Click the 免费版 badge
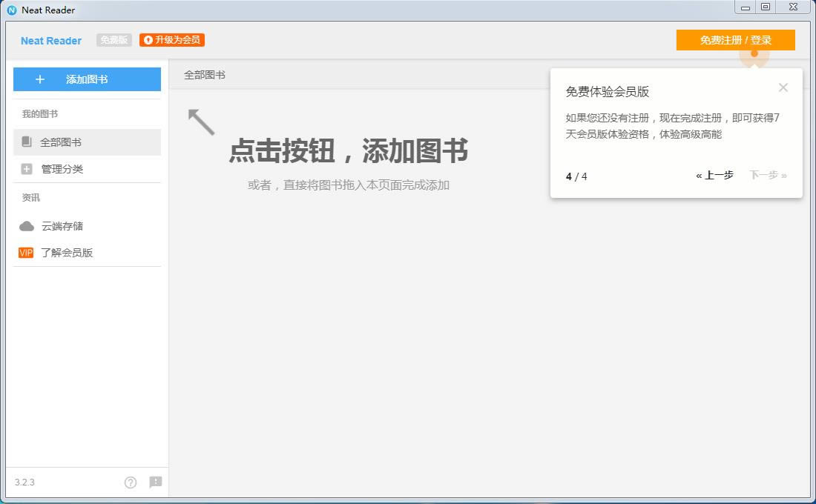816x504 pixels. [114, 40]
